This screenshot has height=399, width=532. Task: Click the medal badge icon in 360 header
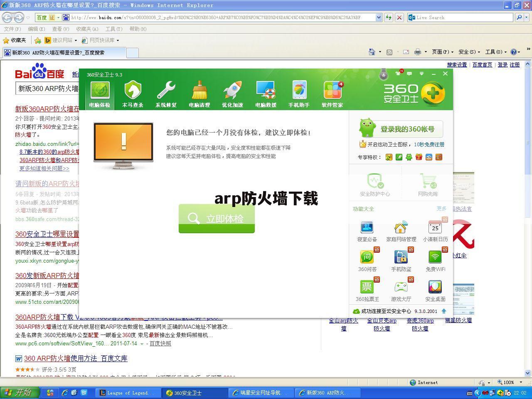click(384, 75)
